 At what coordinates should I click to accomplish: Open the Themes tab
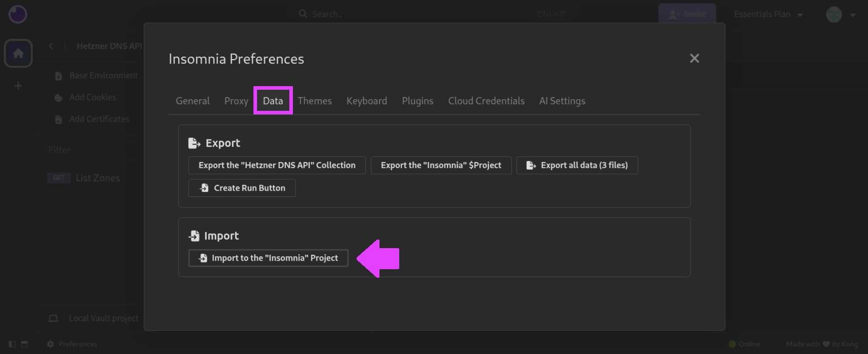[x=314, y=101]
